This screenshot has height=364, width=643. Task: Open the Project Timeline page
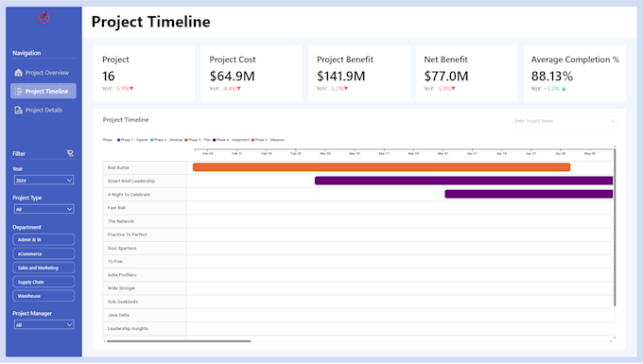pos(43,92)
